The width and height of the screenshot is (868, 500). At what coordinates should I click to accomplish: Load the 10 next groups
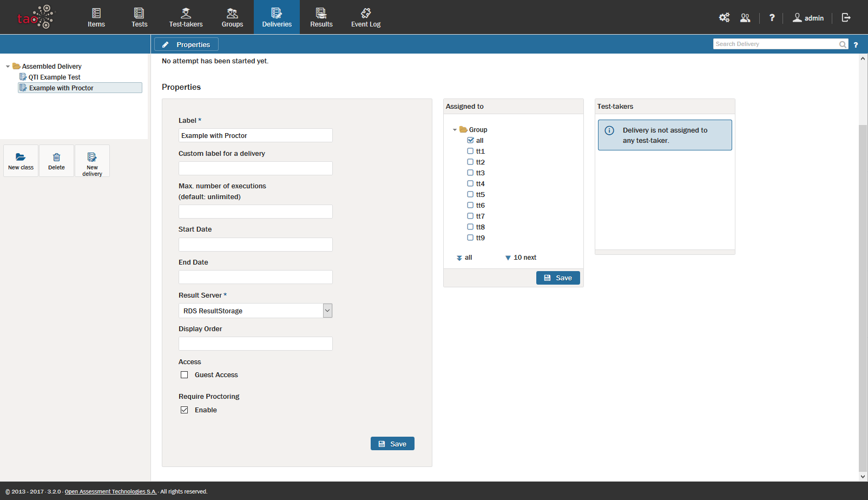pos(521,258)
